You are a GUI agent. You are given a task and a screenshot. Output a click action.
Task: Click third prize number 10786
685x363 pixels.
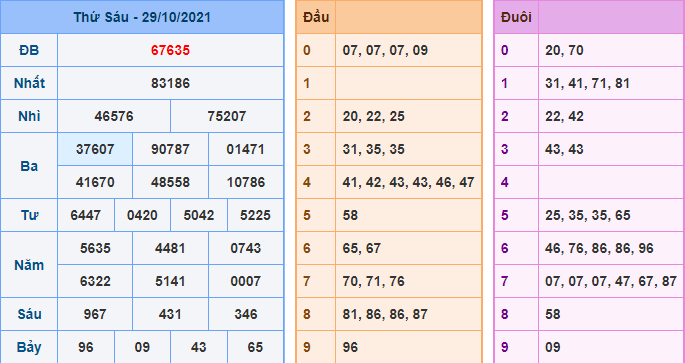point(246,182)
